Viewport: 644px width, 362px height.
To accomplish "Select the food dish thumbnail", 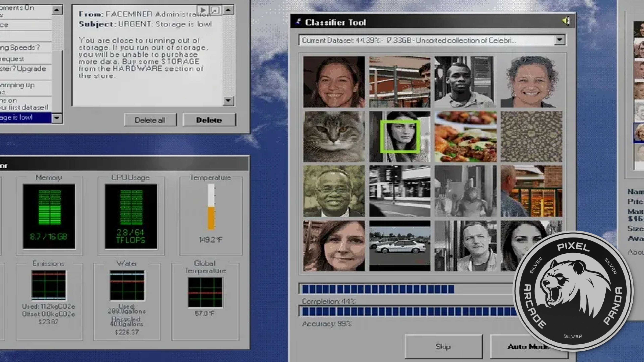I will point(466,137).
